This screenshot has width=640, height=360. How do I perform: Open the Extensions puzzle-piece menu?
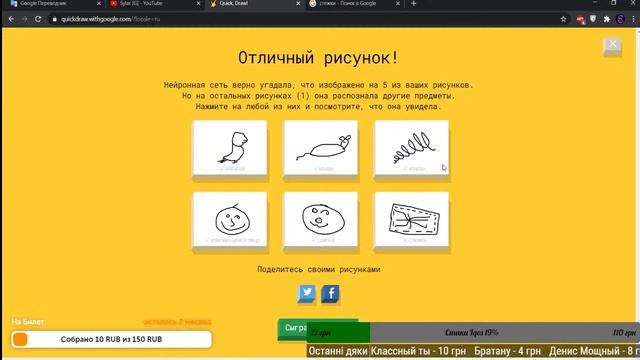[607, 19]
